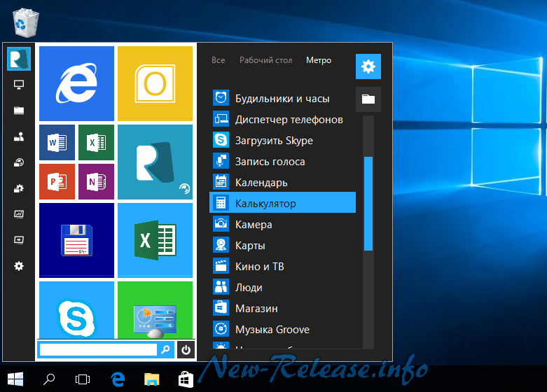Screen dimensions: 547x392
Task: Click the Run command sidebar icon
Action: pos(19,240)
